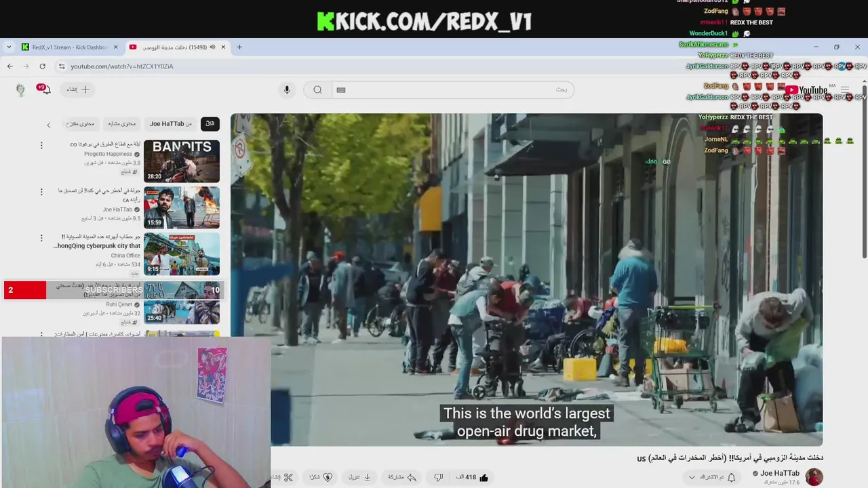Open the subscribed notification bell dropdown
The width and height of the screenshot is (868, 488).
tap(712, 477)
